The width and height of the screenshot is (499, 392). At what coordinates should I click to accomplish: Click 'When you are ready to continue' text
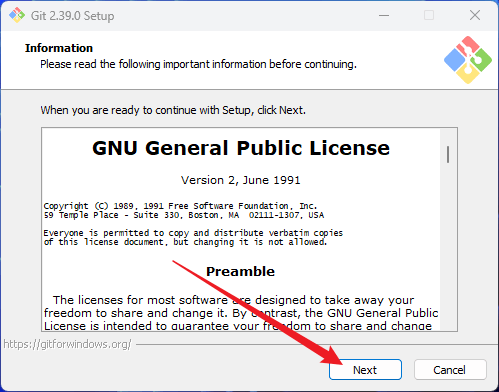pos(173,110)
